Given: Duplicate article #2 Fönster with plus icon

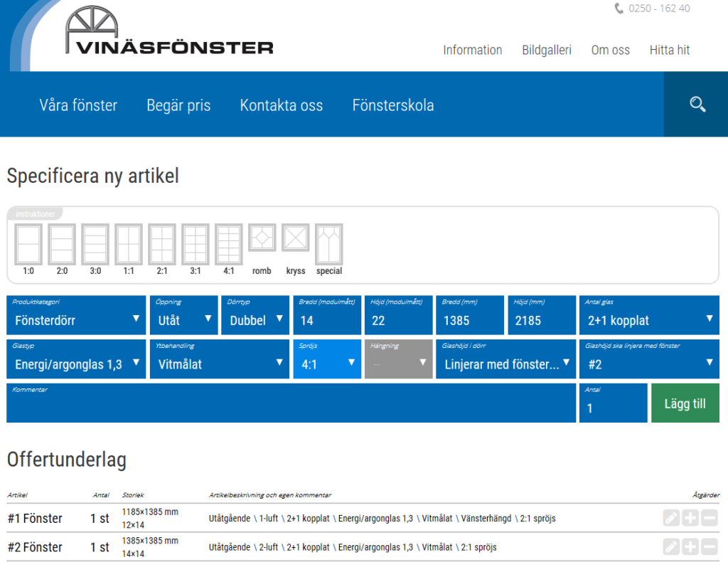Looking at the screenshot, I should 690,546.
